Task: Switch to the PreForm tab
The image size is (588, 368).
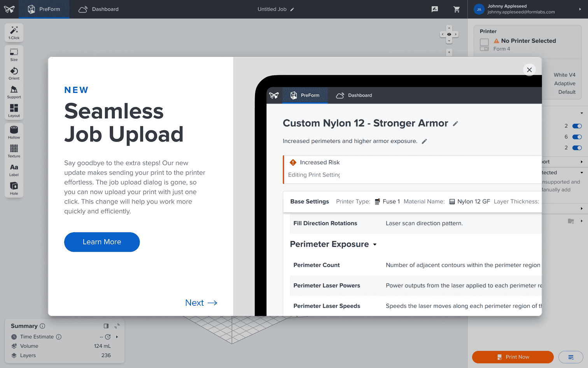Action: [x=44, y=9]
